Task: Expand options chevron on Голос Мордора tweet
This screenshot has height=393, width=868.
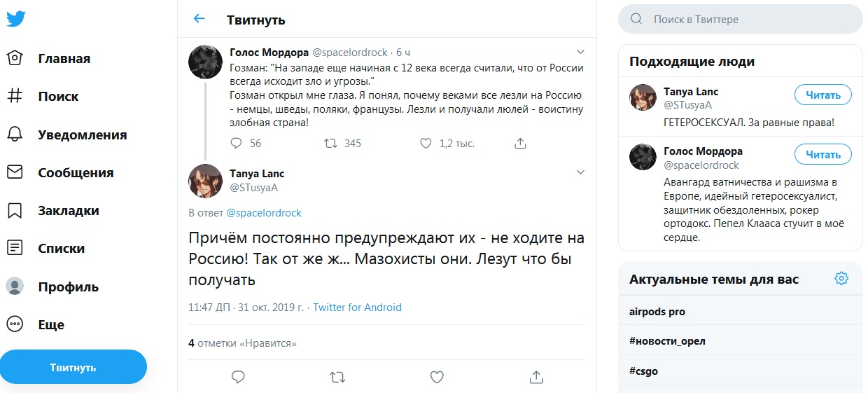Action: coord(580,52)
